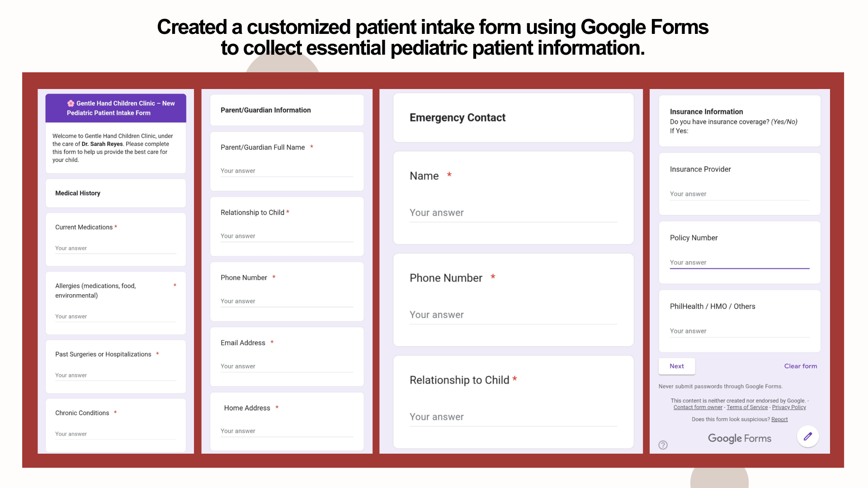
Task: Open the Terms of Service link
Action: 747,408
